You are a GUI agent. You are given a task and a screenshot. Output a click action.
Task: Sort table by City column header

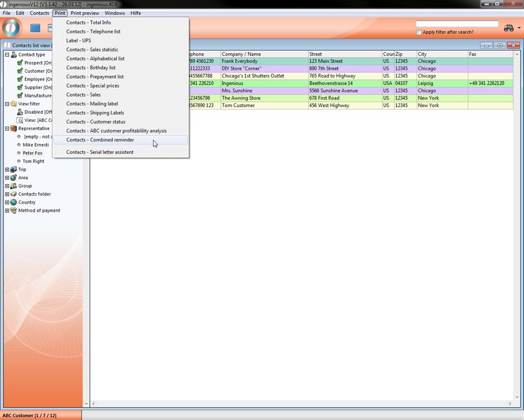coord(441,54)
